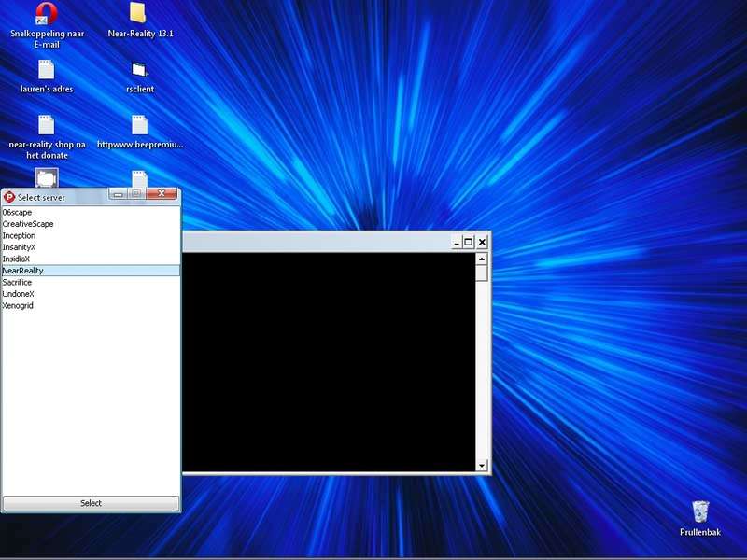
Task: Choose UndoneX in the server list
Action: coord(91,294)
